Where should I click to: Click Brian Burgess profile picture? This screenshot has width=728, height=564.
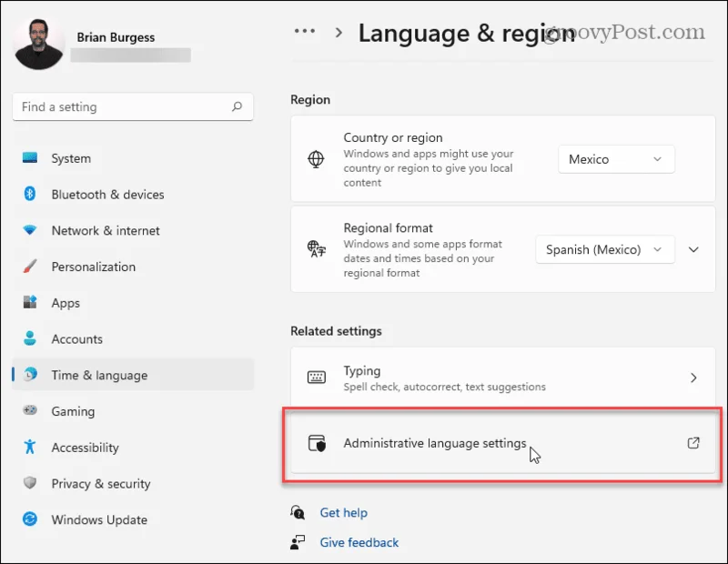click(38, 44)
